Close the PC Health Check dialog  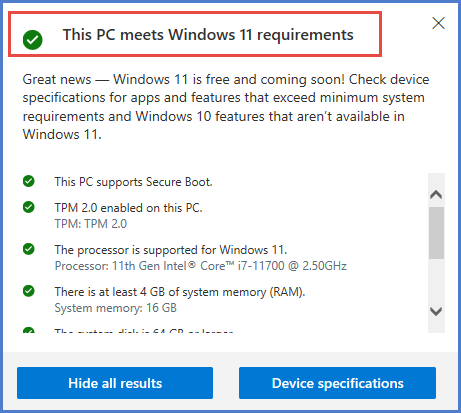pyautogui.click(x=438, y=23)
